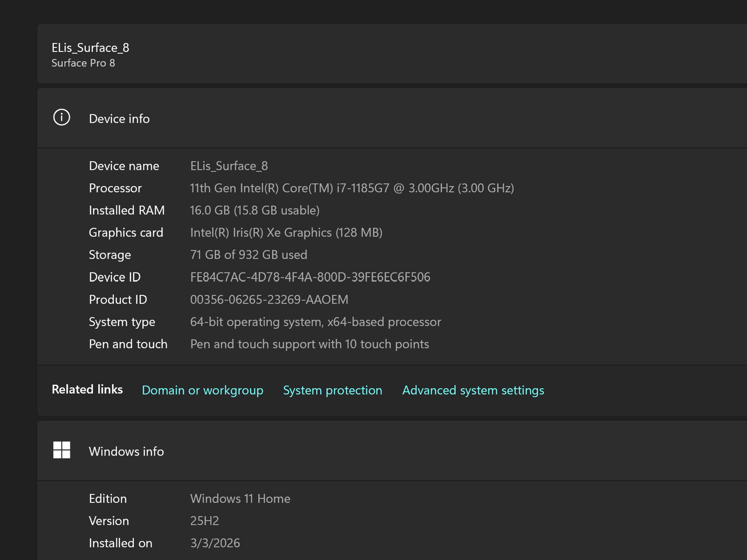Click the Device name label
Viewport: 747px width, 560px height.
(x=124, y=166)
